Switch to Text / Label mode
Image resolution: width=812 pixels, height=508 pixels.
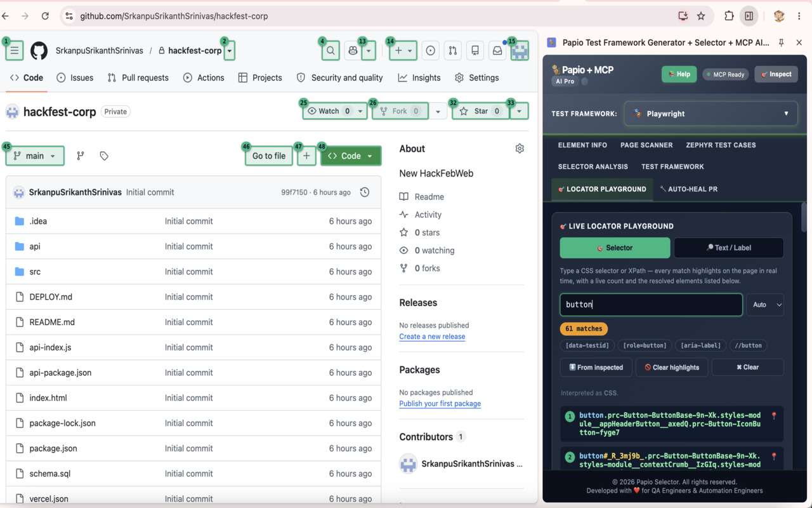point(728,248)
